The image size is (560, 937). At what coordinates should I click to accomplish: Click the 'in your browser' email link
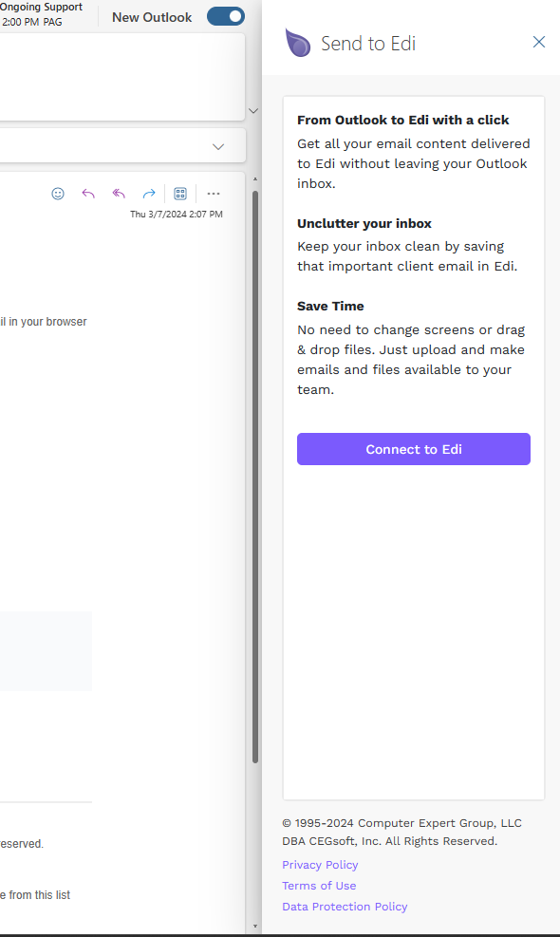pos(47,322)
